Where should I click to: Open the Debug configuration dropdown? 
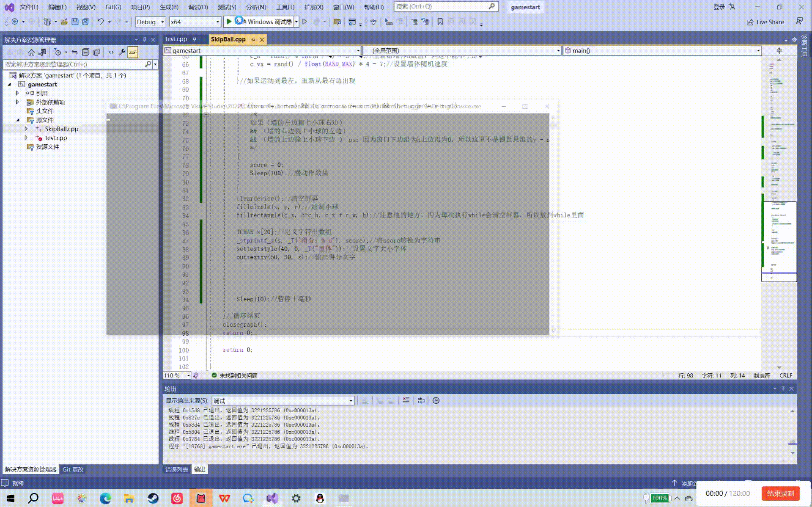pyautogui.click(x=162, y=22)
